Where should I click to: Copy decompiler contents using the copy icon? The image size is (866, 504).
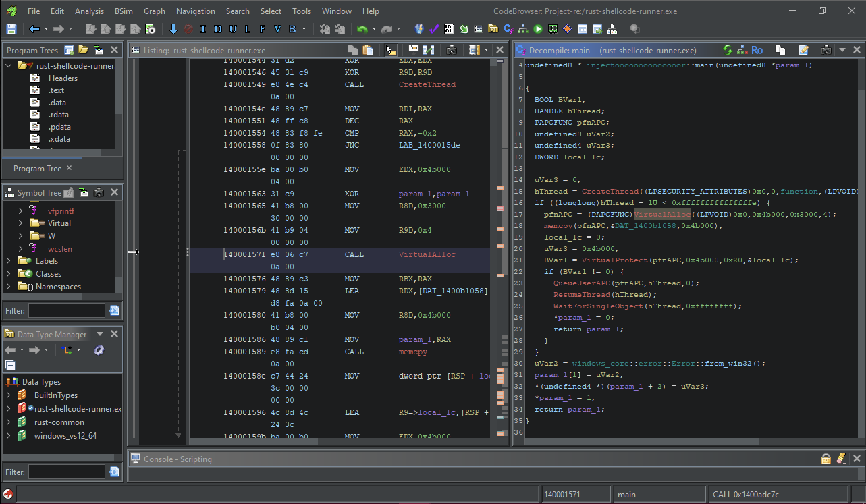(x=780, y=50)
